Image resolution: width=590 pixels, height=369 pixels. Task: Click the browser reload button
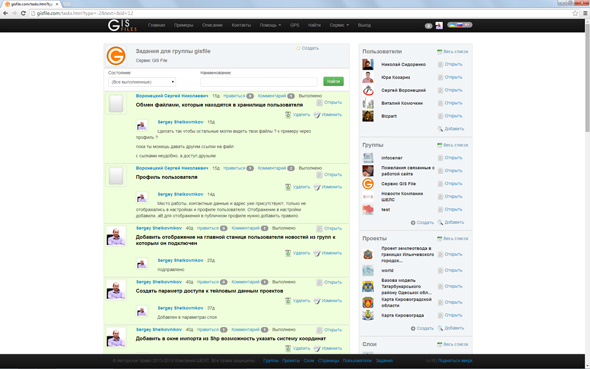23,13
